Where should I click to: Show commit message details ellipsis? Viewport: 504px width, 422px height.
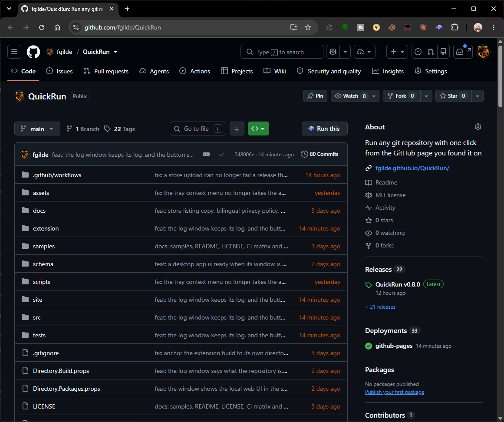206,154
